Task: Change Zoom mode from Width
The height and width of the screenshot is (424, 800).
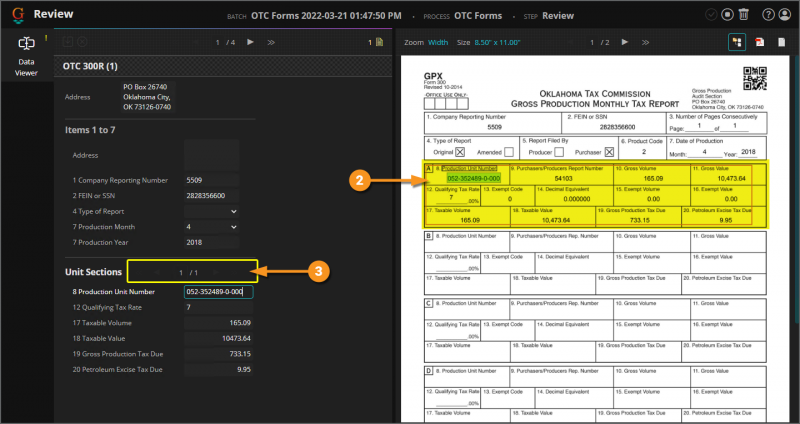Action: coord(438,42)
